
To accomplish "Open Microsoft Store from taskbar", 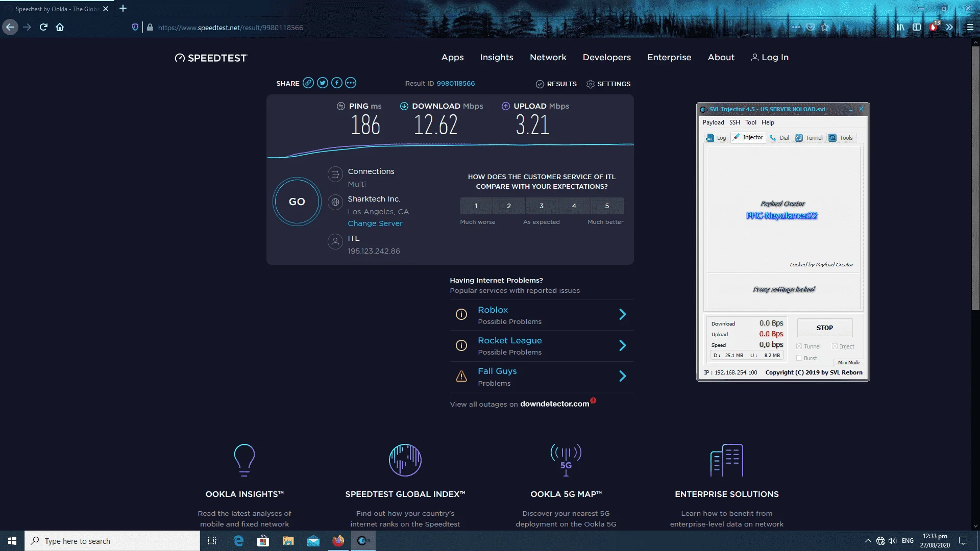I will (263, 541).
